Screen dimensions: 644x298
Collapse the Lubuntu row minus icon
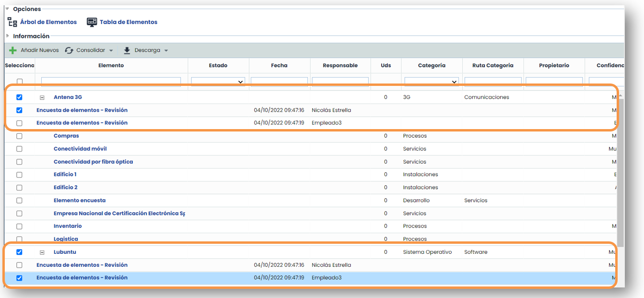tap(42, 252)
